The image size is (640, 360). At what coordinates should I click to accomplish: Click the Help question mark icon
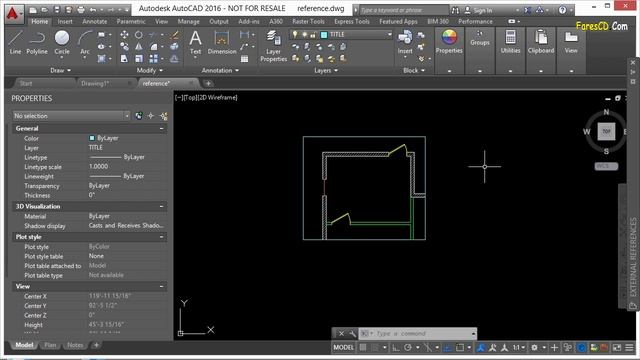[562, 10]
